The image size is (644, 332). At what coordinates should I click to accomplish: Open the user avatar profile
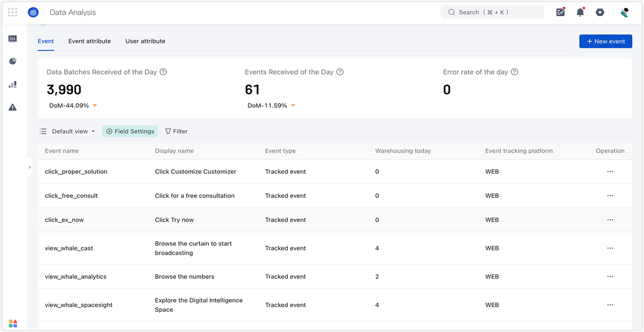624,12
